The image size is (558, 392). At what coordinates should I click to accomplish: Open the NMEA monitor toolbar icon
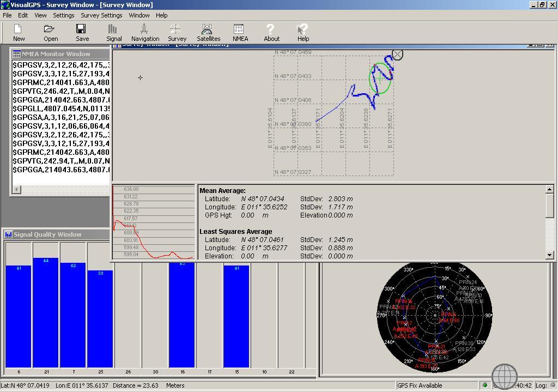[x=239, y=28]
